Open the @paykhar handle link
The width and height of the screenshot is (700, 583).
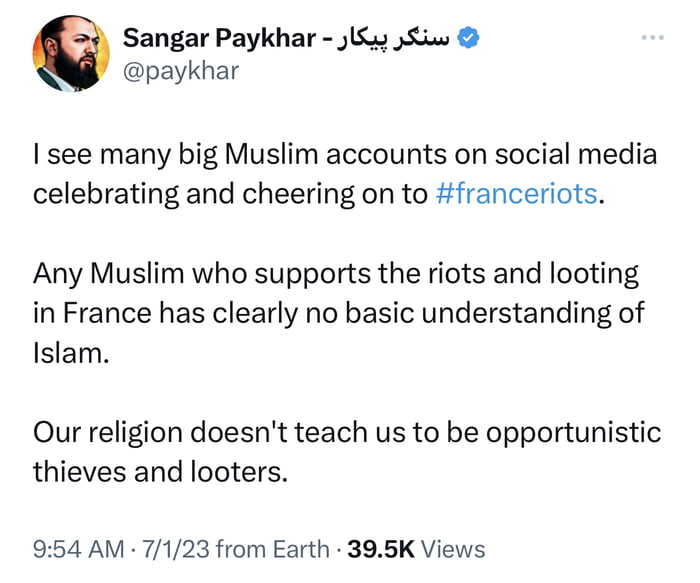(180, 71)
